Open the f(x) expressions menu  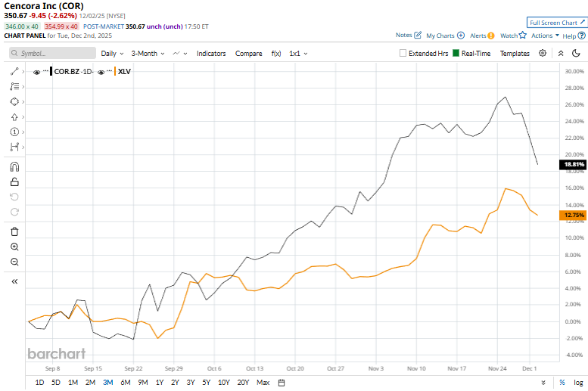(x=276, y=54)
